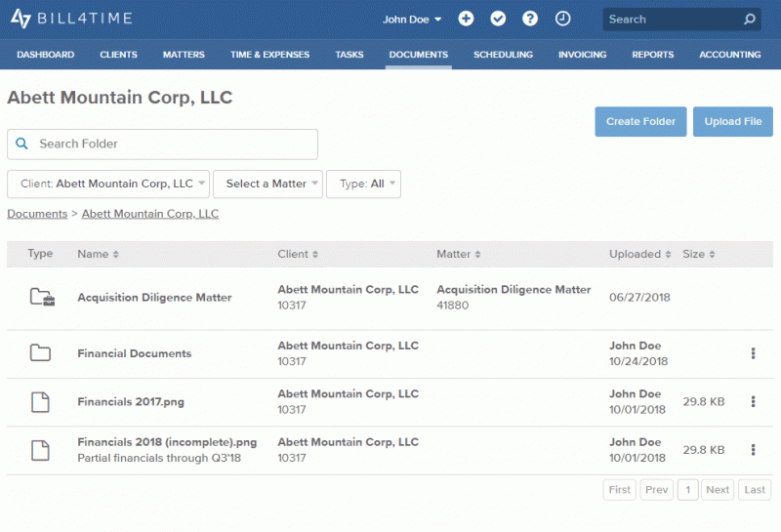Sort the table by Matter column
This screenshot has height=532, width=781.
point(458,254)
